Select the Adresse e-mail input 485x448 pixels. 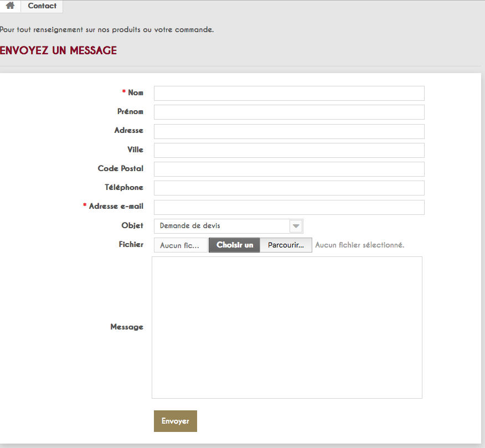[x=289, y=207]
